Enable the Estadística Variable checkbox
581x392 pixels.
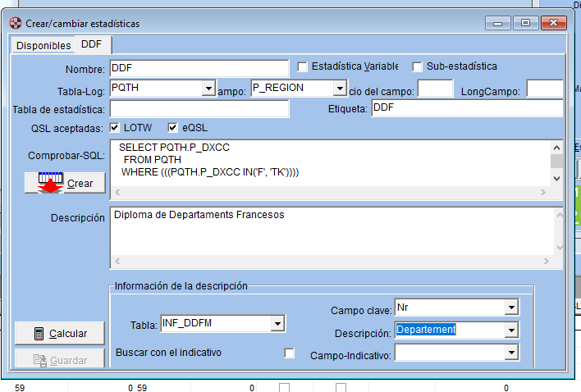tap(302, 66)
